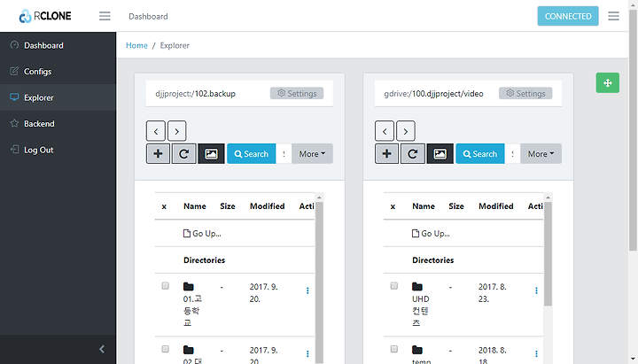Sort djjproject pane by Modified column
Screen dimensions: 638x364
267,205
